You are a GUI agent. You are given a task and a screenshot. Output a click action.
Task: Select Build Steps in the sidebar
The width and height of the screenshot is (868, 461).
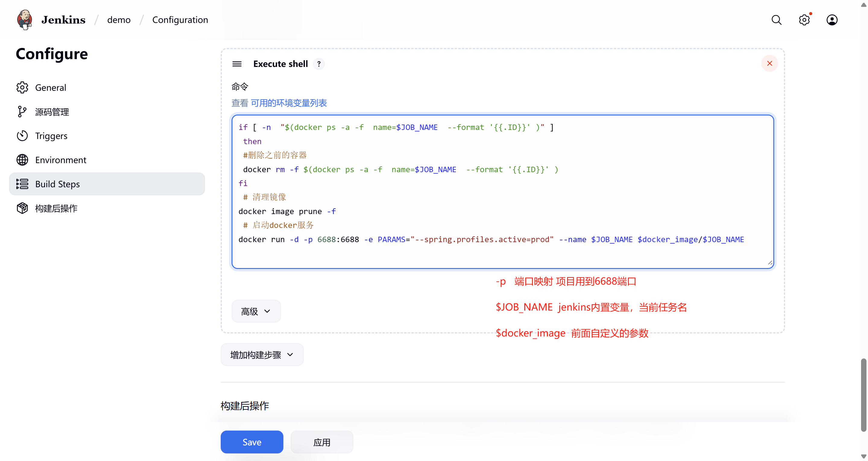(57, 184)
